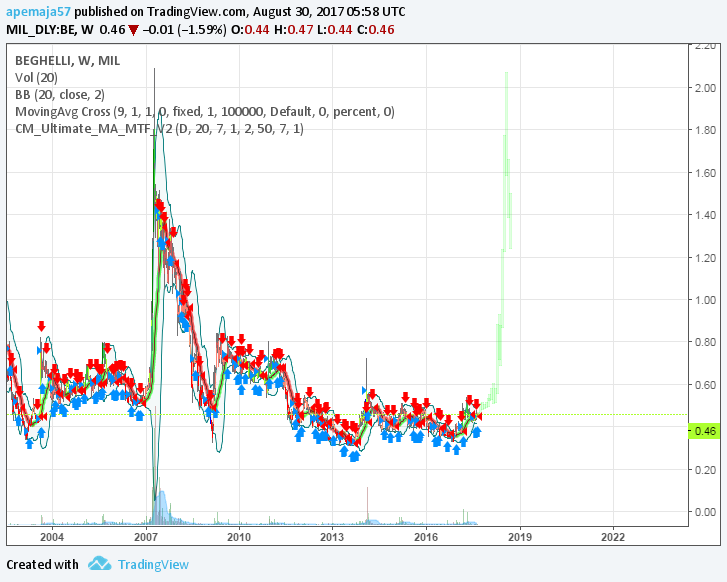Click the 2016 label on the time axis

pos(426,537)
